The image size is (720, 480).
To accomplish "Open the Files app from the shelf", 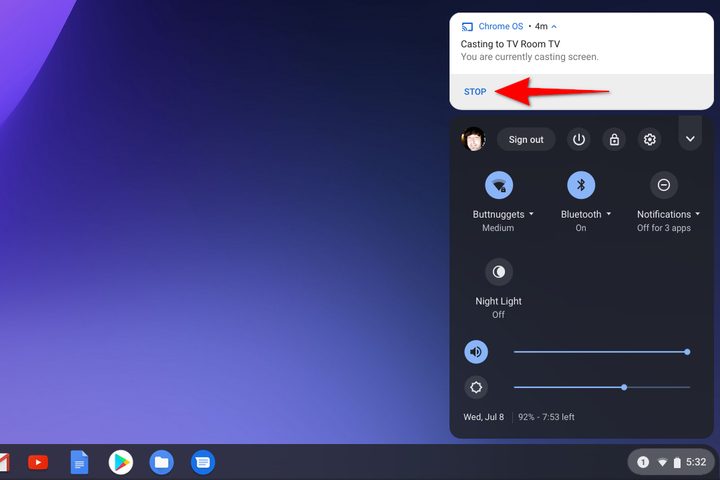I will click(x=162, y=462).
